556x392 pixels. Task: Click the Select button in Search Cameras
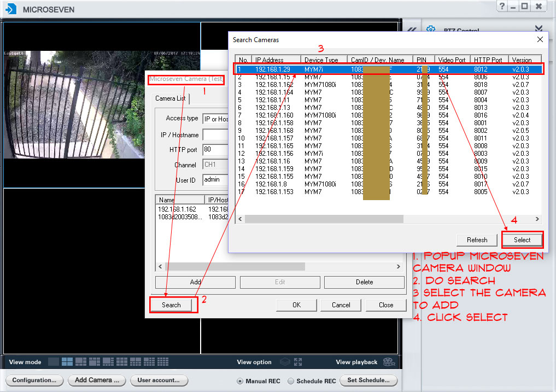point(522,240)
